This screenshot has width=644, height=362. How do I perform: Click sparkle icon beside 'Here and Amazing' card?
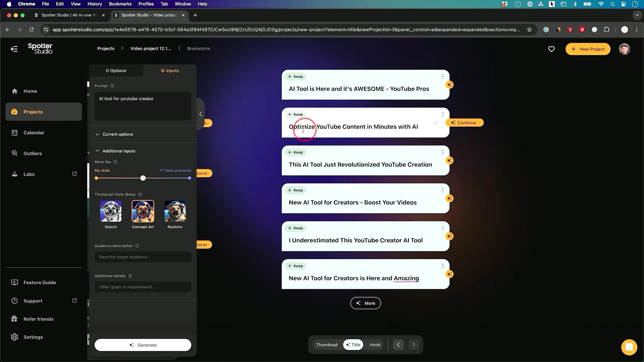[x=449, y=274]
